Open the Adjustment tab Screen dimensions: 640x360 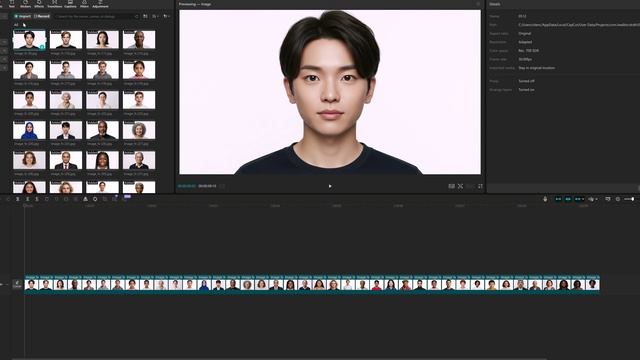pyautogui.click(x=100, y=4)
